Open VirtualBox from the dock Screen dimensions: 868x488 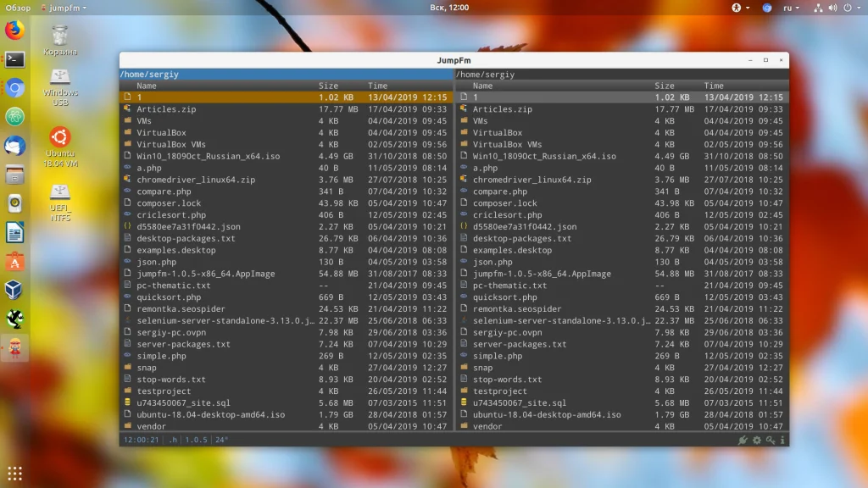[14, 290]
